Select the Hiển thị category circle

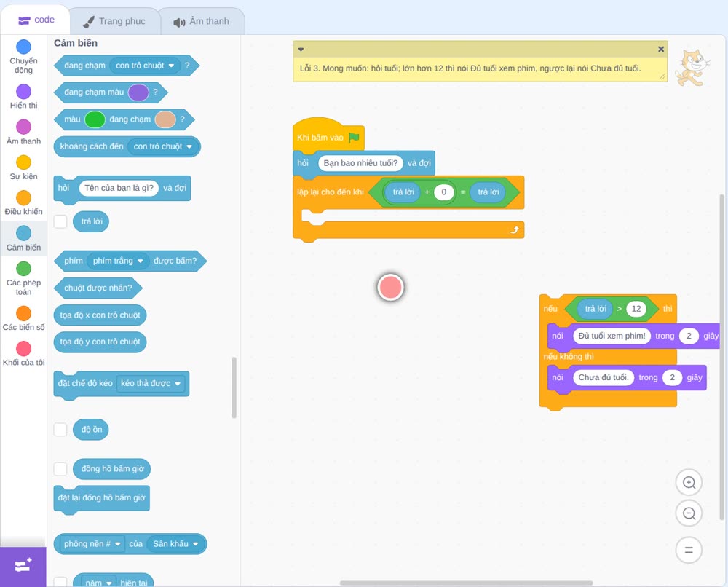pyautogui.click(x=24, y=92)
